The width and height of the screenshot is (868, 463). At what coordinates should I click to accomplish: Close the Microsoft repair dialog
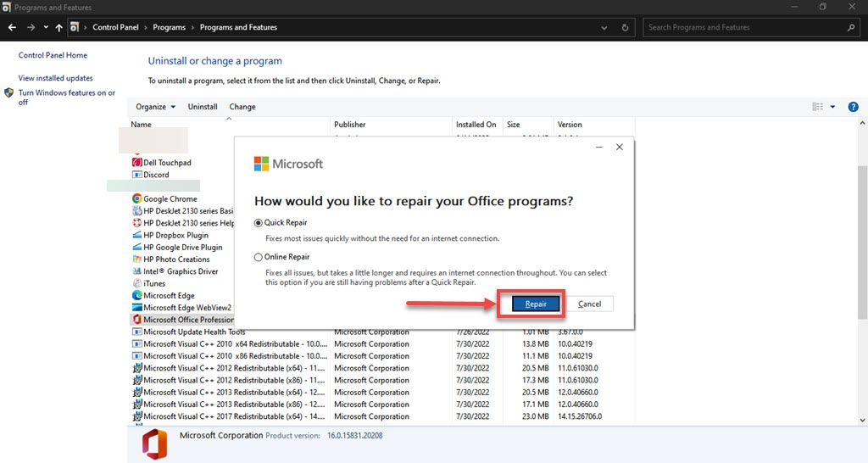(620, 147)
